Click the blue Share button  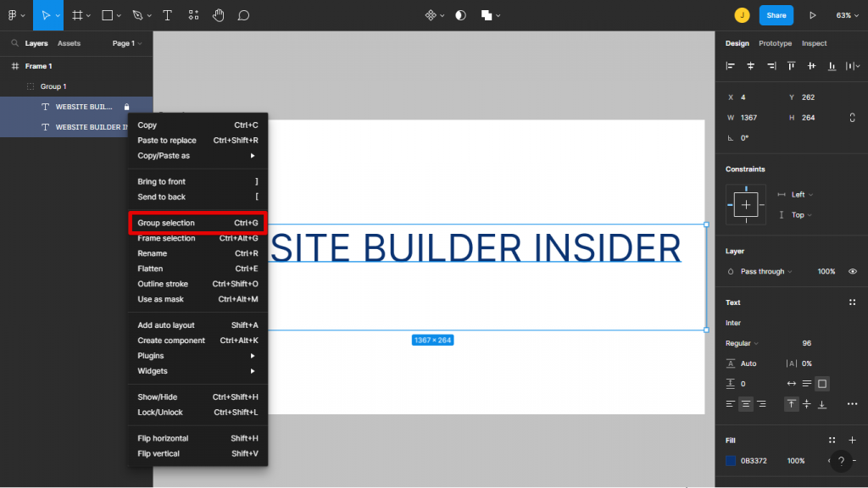[x=776, y=14]
